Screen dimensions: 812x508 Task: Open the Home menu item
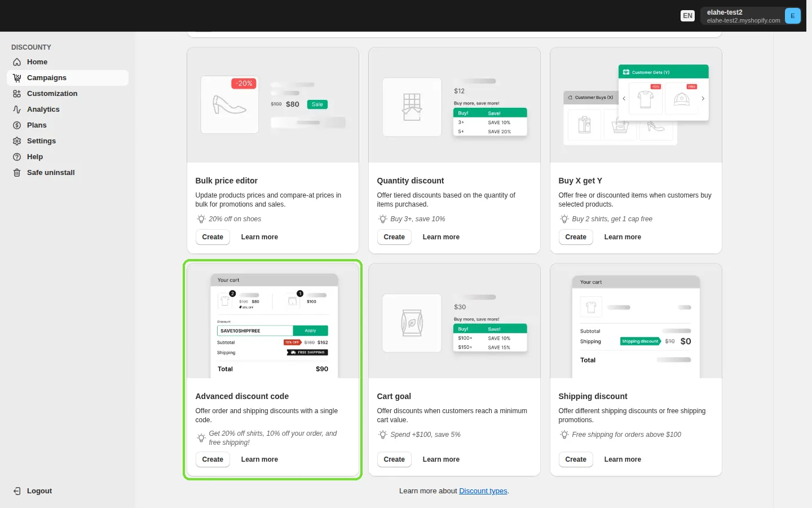[68, 62]
